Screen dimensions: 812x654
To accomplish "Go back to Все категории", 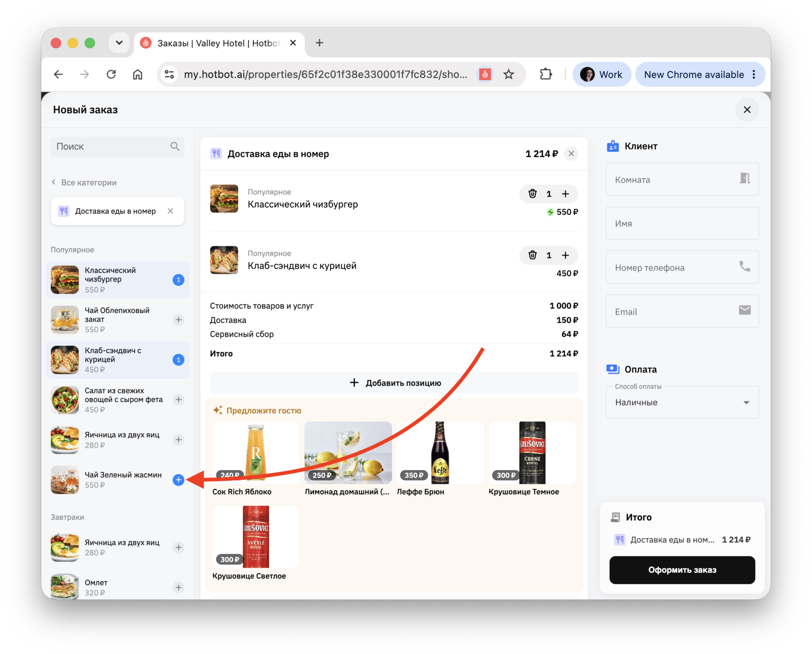I will pyautogui.click(x=84, y=183).
